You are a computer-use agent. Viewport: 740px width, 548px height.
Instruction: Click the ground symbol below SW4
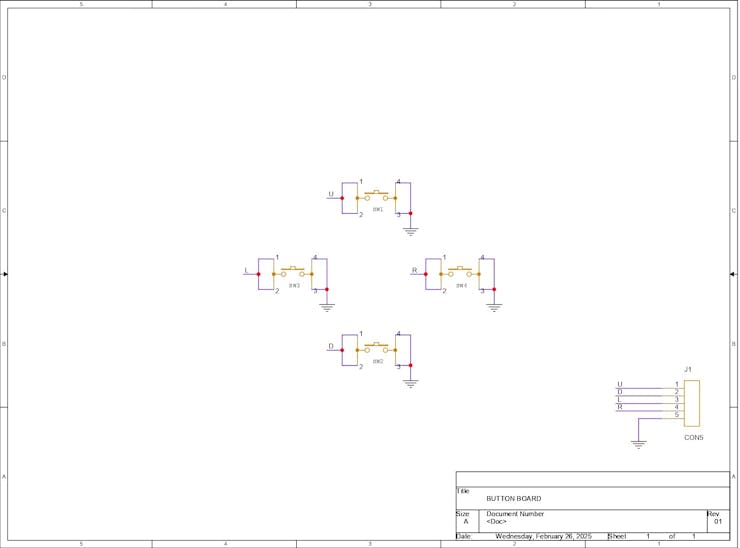click(x=494, y=308)
